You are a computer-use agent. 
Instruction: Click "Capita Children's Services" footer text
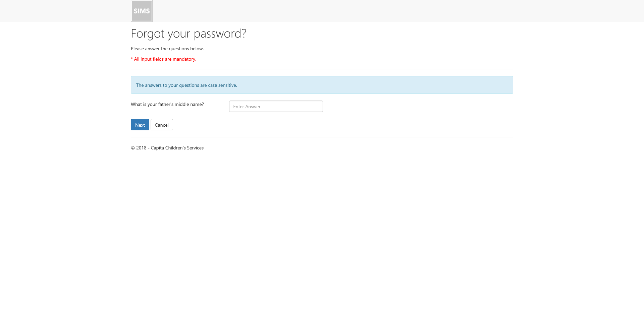177,148
